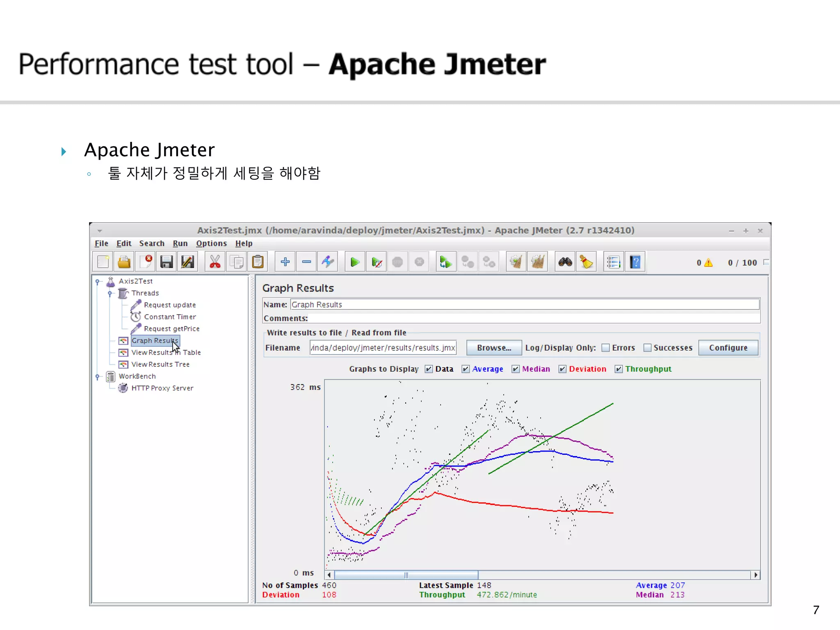Click the Reset search icon
The width and height of the screenshot is (840, 630).
tap(586, 262)
